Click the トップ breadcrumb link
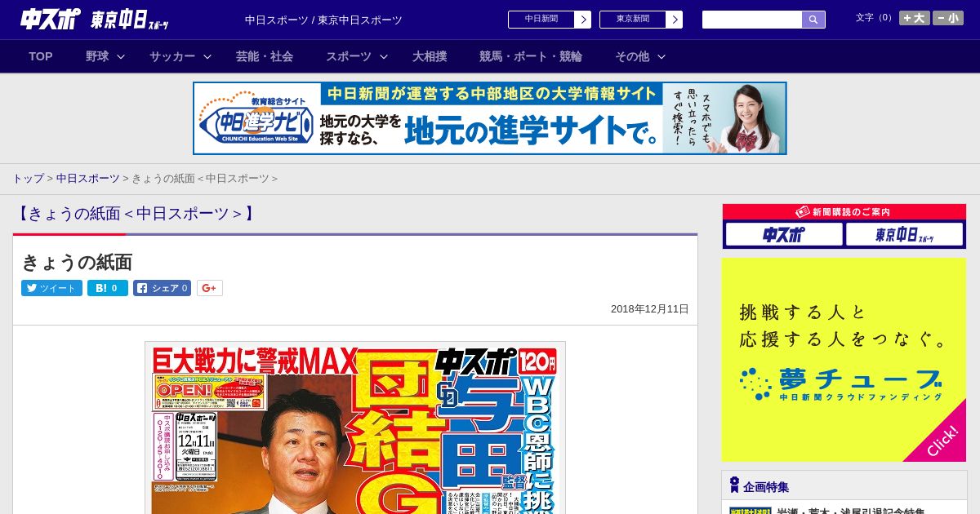The height and width of the screenshot is (514, 980). (x=28, y=178)
